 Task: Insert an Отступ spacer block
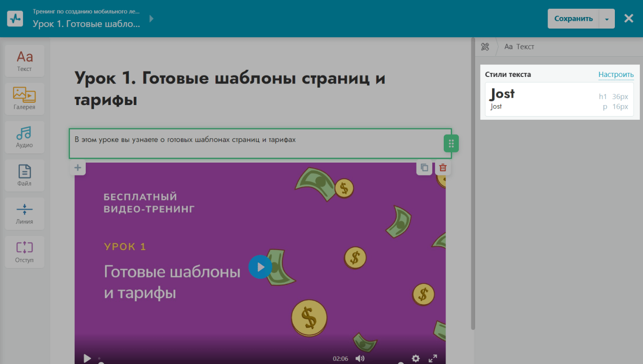pos(24,252)
